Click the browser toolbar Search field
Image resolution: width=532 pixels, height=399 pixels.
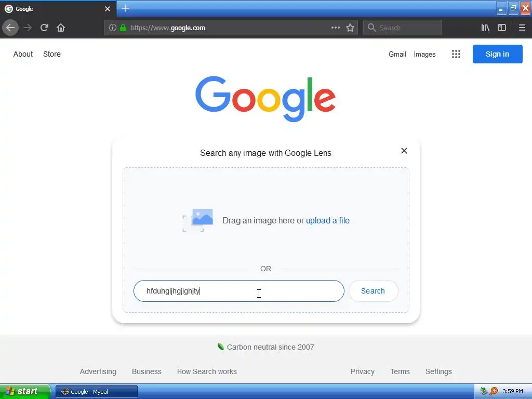[403, 28]
